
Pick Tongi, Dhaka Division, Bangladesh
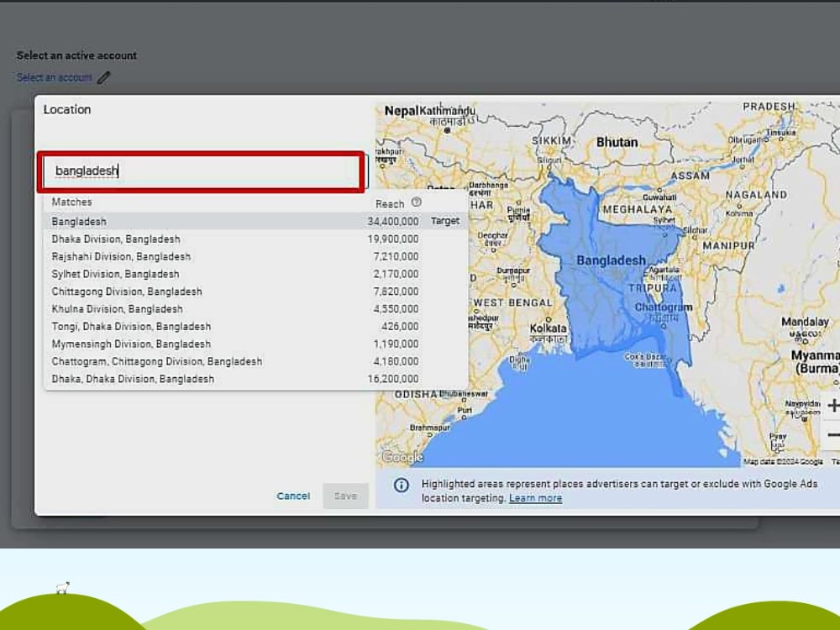point(255,326)
